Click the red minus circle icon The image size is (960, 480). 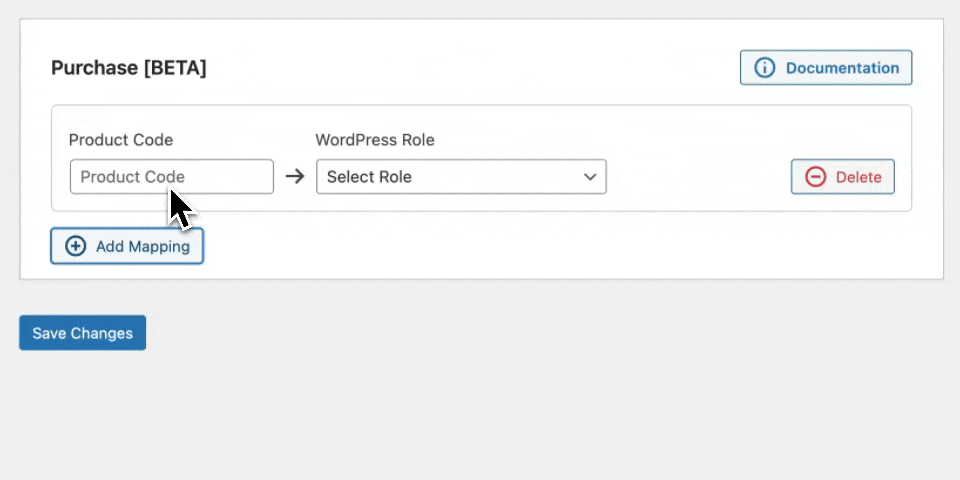[x=816, y=177]
